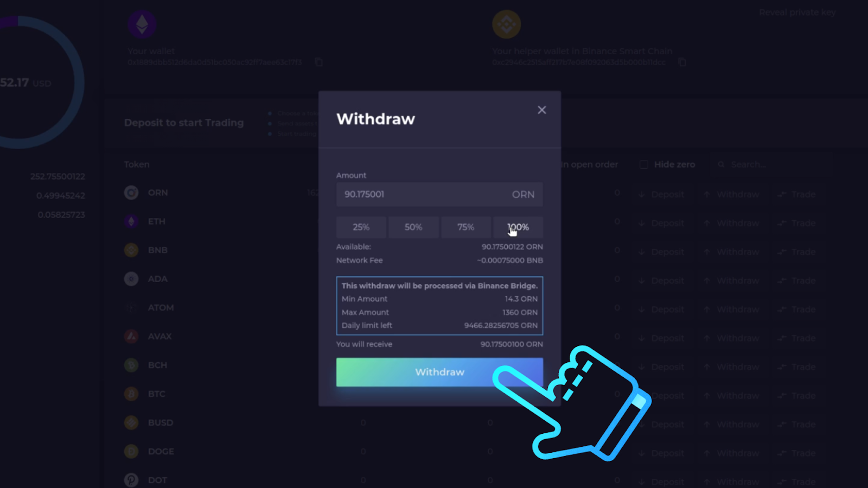Click the balance value '0.05825723'
This screenshot has width=868, height=488.
coord(61,215)
